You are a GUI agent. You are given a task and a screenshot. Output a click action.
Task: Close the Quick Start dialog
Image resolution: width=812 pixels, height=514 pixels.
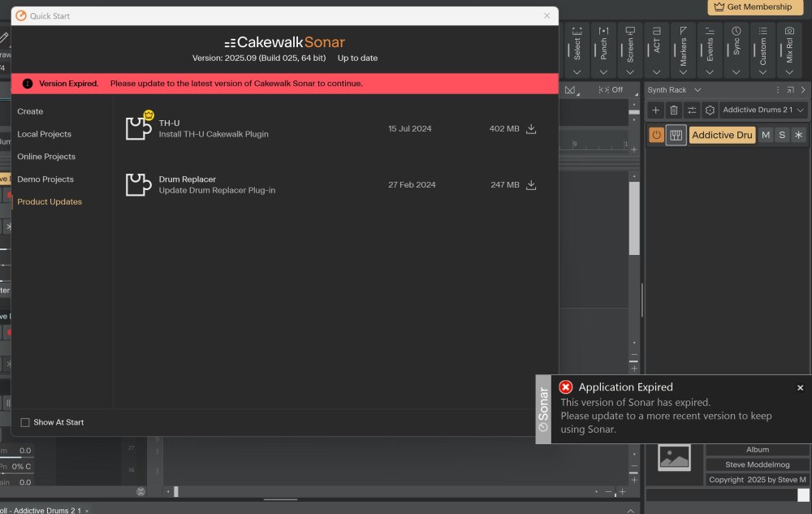click(546, 15)
